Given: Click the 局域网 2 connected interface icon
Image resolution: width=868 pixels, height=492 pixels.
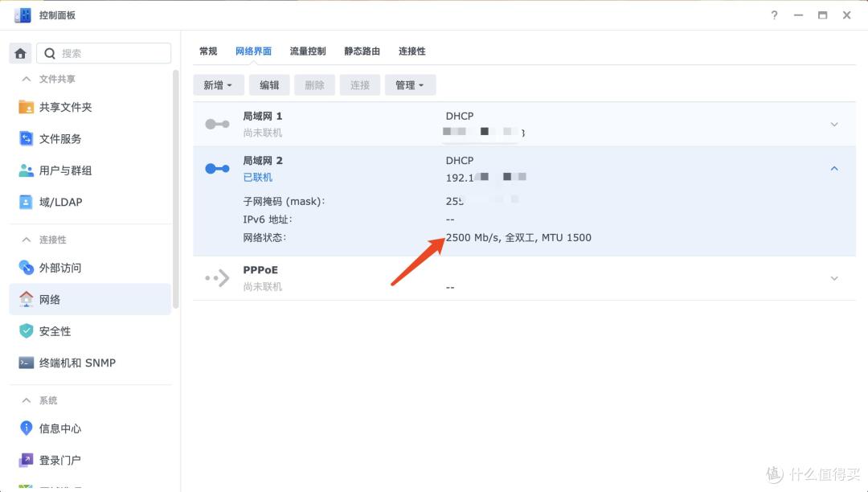Looking at the screenshot, I should point(217,168).
